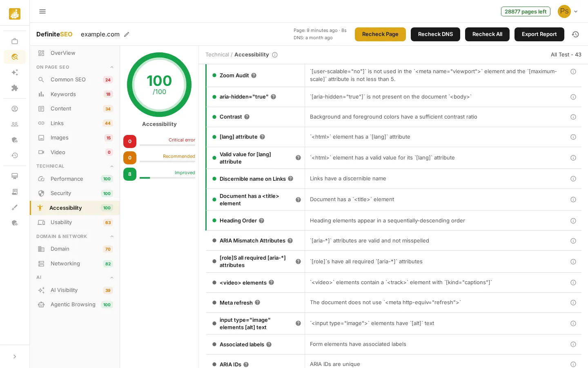Click the briefcase icon in the left rail
This screenshot has width=588, height=368.
(15, 41)
